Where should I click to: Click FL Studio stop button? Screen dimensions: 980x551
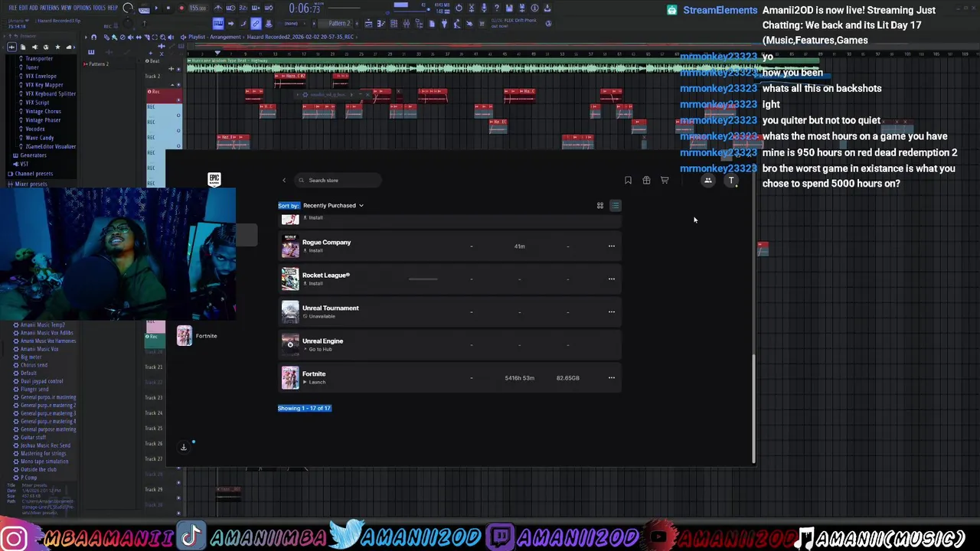click(x=168, y=8)
